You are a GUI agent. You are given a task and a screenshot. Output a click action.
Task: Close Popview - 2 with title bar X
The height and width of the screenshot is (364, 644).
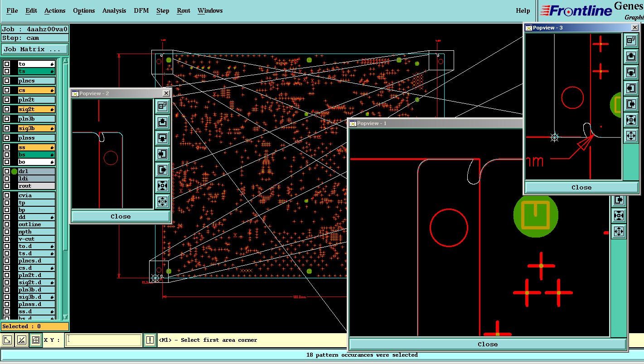click(x=166, y=93)
